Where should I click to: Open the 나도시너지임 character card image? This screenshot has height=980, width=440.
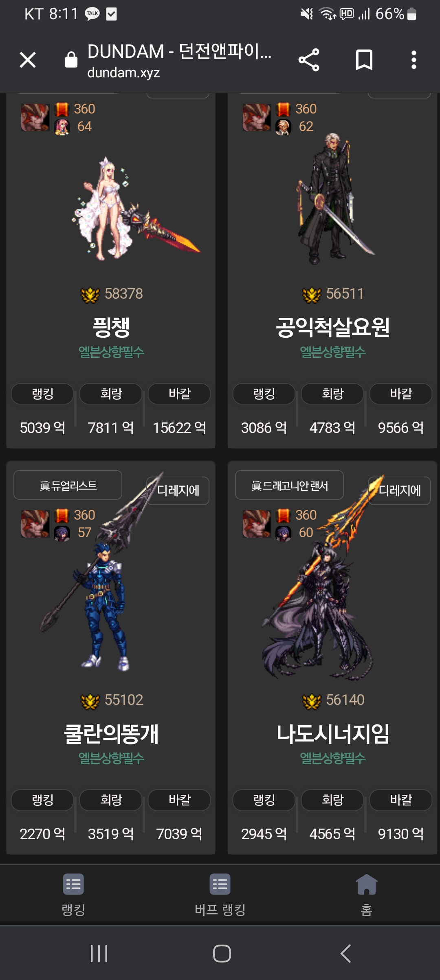pyautogui.click(x=322, y=578)
